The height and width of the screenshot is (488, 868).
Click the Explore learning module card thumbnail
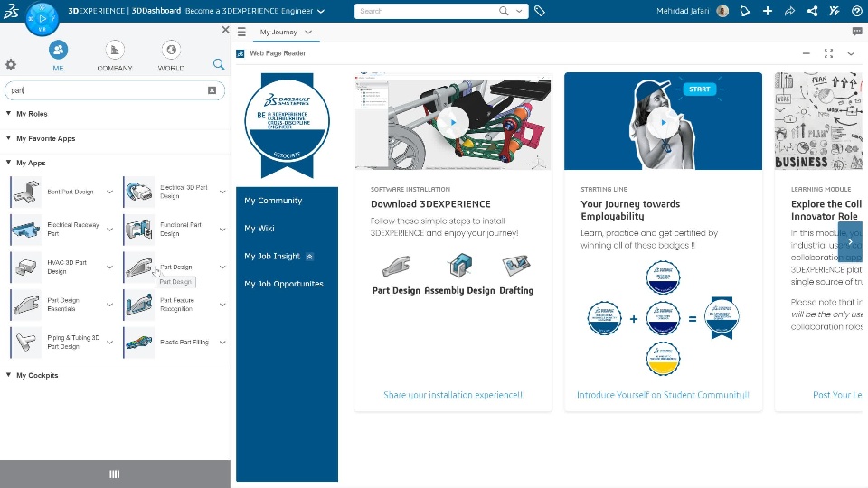pyautogui.click(x=819, y=121)
